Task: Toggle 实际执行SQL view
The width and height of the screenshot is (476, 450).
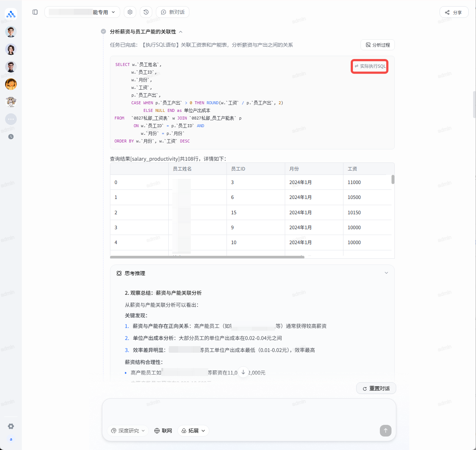Action: (x=370, y=66)
